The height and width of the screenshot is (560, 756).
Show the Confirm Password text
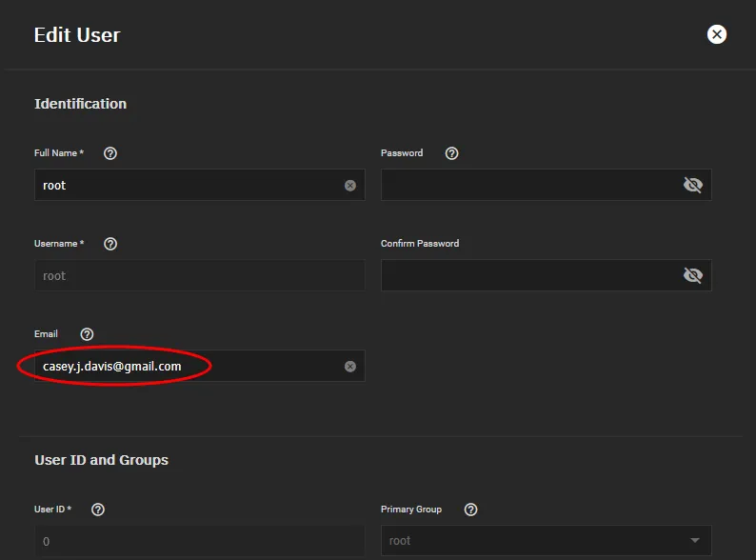692,276
